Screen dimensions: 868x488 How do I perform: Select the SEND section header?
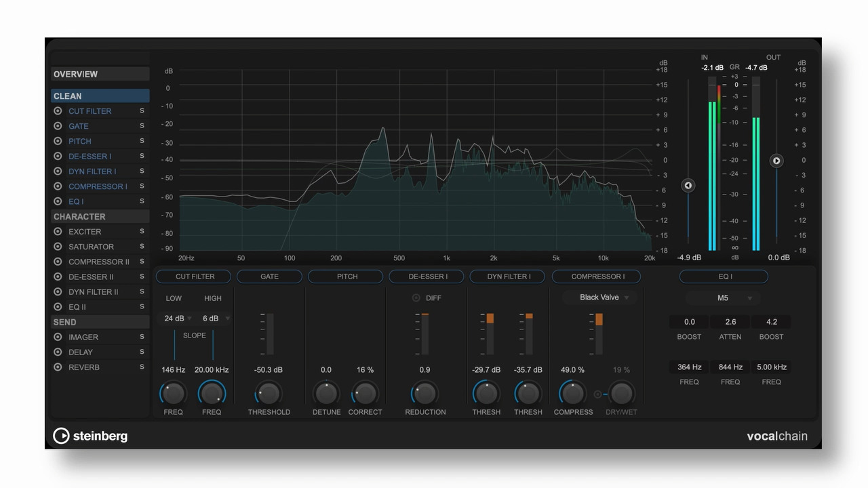click(100, 322)
